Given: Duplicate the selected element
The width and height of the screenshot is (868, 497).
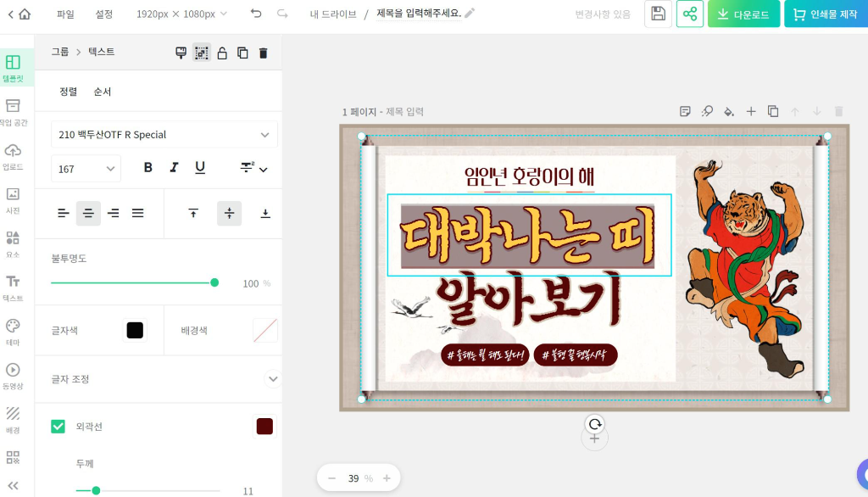Looking at the screenshot, I should (x=242, y=53).
